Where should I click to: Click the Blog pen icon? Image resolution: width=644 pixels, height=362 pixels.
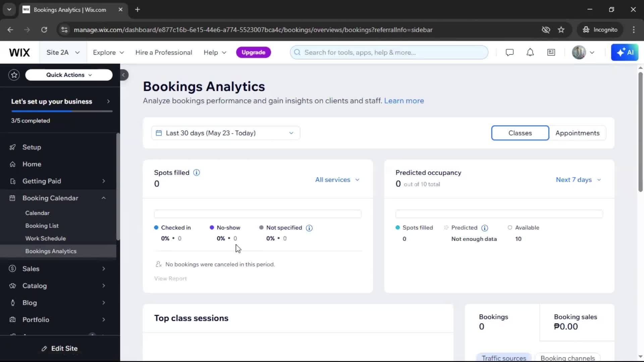coord(12,303)
